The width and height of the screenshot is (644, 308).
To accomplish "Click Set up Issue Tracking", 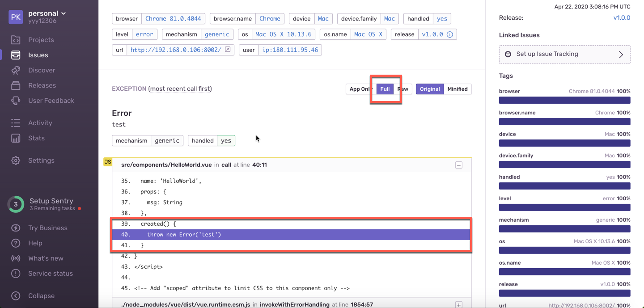I will [x=564, y=55].
